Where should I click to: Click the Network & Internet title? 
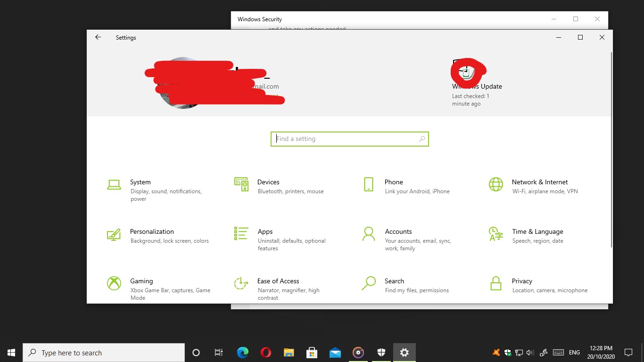click(540, 182)
